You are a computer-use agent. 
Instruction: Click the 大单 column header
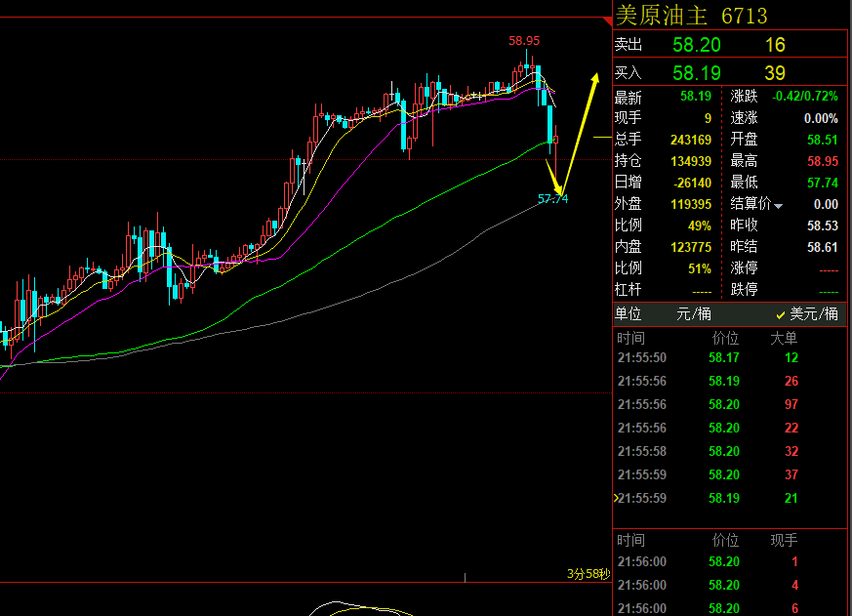784,338
